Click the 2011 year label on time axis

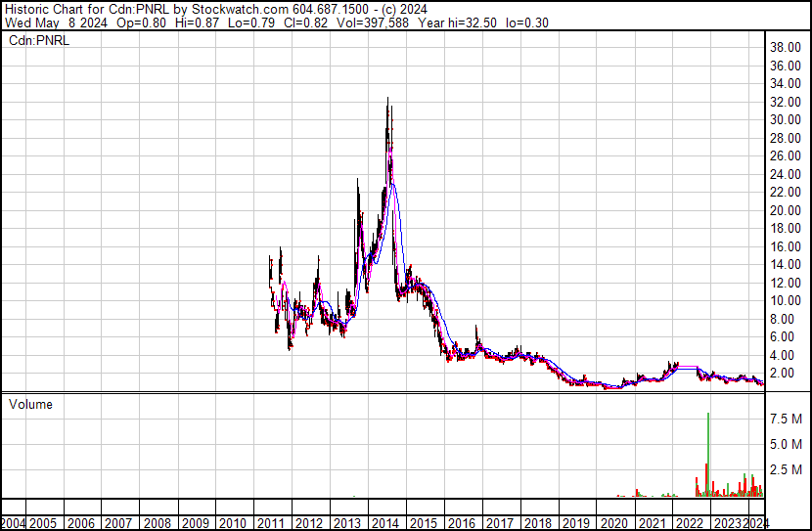coord(270,522)
